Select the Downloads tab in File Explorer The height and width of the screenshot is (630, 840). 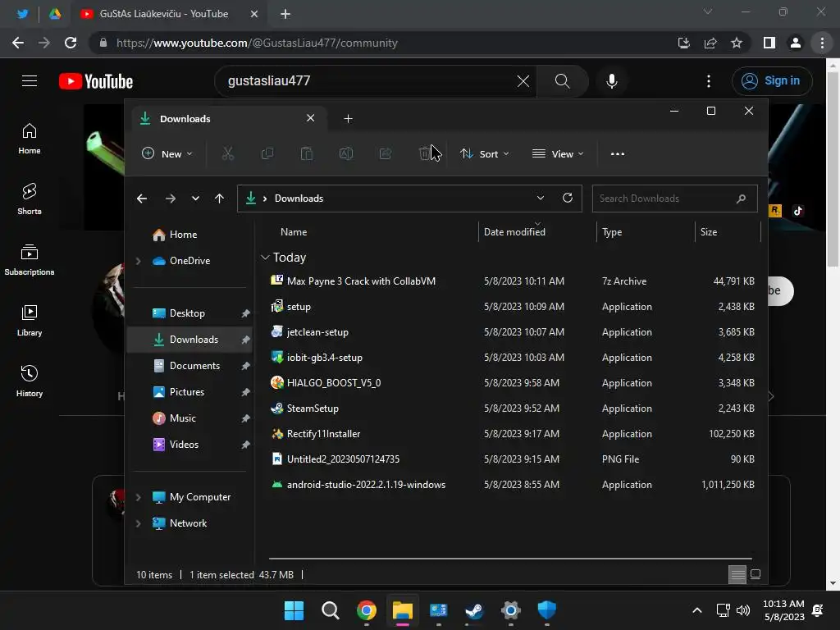[x=230, y=118]
